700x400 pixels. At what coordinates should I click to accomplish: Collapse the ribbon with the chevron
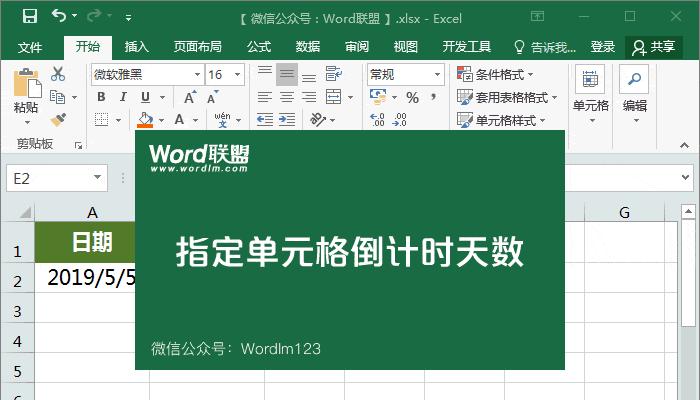tap(684, 146)
